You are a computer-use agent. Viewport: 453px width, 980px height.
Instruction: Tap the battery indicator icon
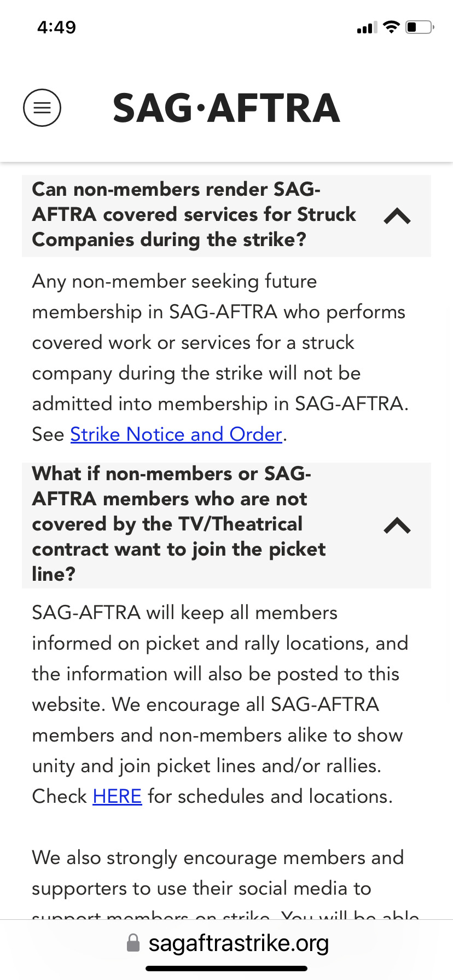pos(420,27)
